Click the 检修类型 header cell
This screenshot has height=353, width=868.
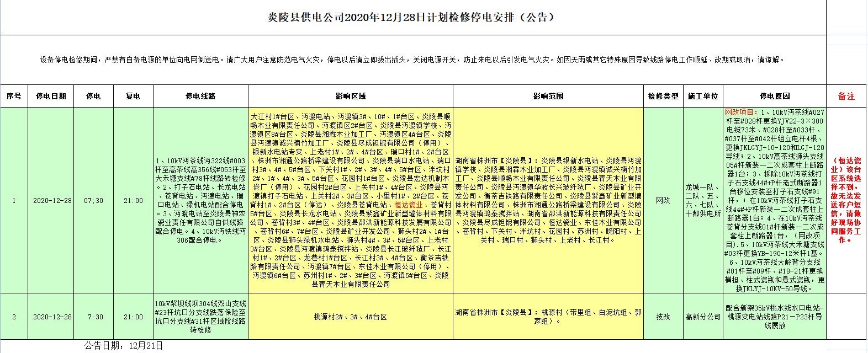(x=663, y=96)
